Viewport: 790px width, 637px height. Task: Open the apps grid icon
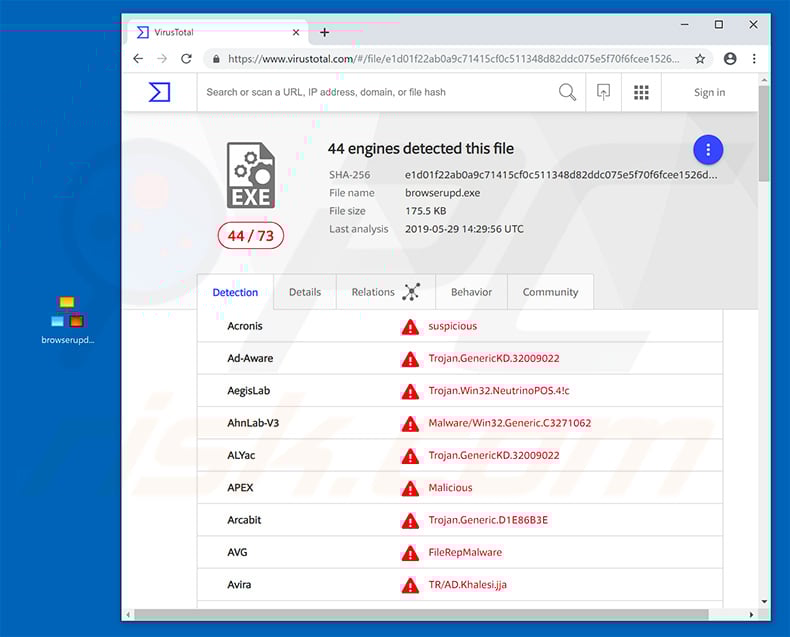pyautogui.click(x=641, y=92)
